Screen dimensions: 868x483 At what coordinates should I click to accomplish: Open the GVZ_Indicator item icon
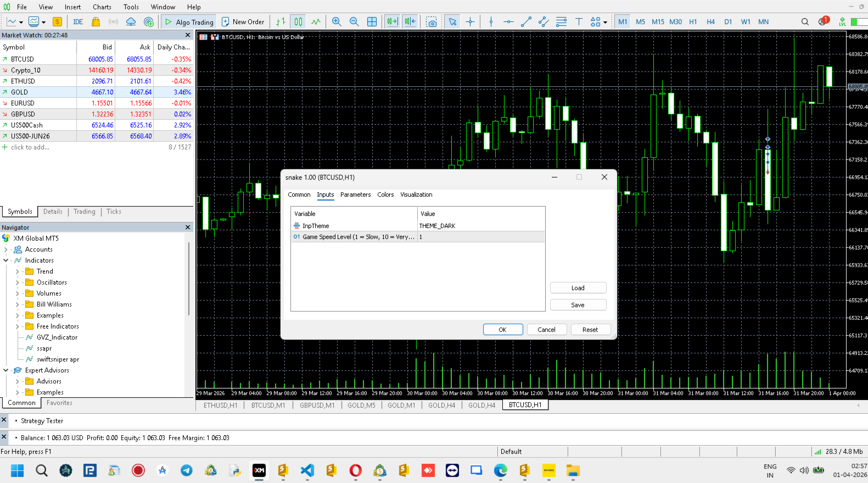click(30, 337)
